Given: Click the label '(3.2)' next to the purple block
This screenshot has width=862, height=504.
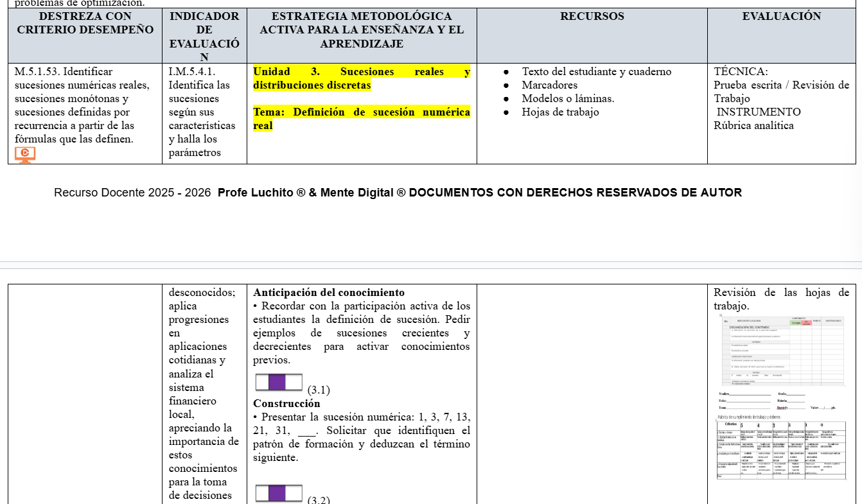Looking at the screenshot, I should [x=319, y=500].
